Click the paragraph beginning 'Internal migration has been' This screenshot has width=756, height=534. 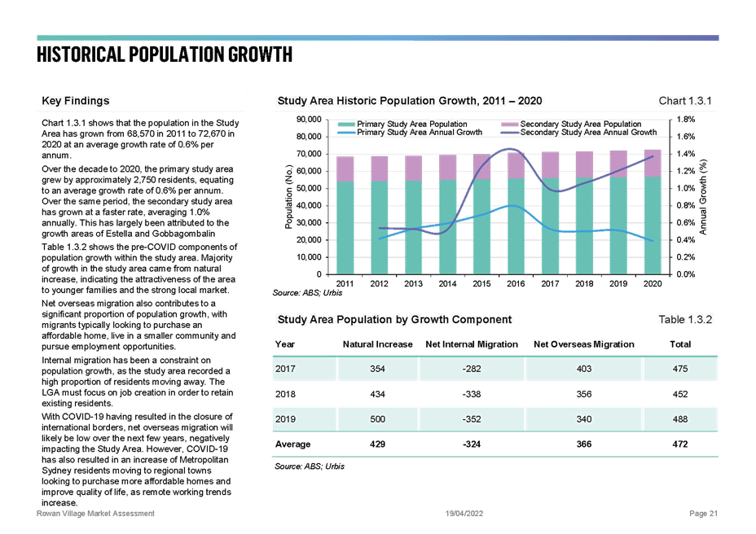click(x=138, y=382)
